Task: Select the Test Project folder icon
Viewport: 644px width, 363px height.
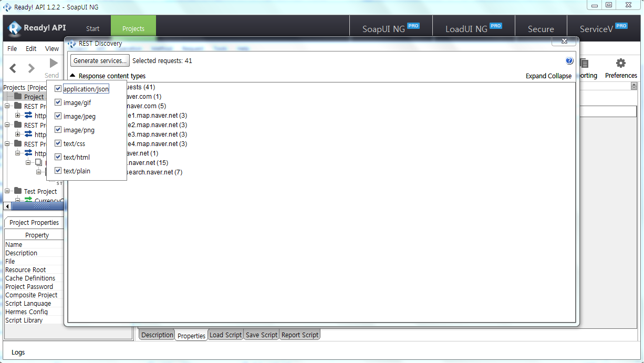Action: [18, 191]
